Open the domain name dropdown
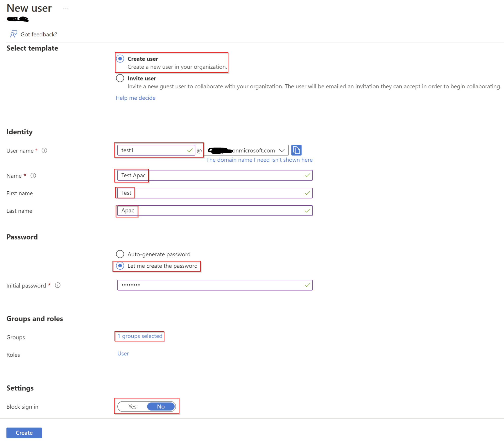 (282, 150)
